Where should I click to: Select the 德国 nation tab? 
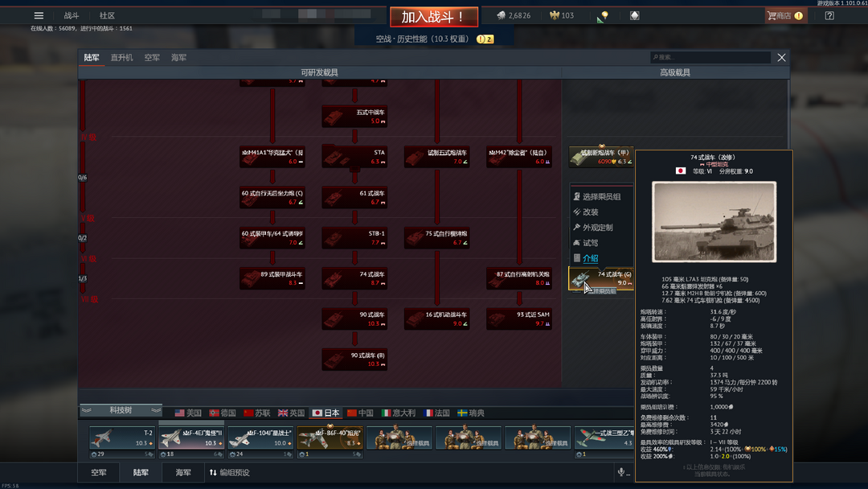[223, 413]
